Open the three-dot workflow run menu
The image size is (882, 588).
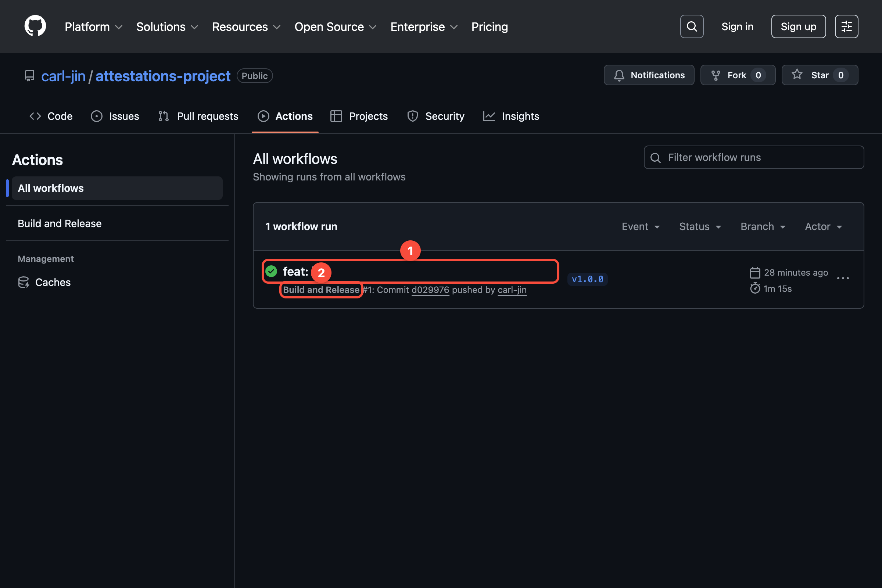click(842, 278)
